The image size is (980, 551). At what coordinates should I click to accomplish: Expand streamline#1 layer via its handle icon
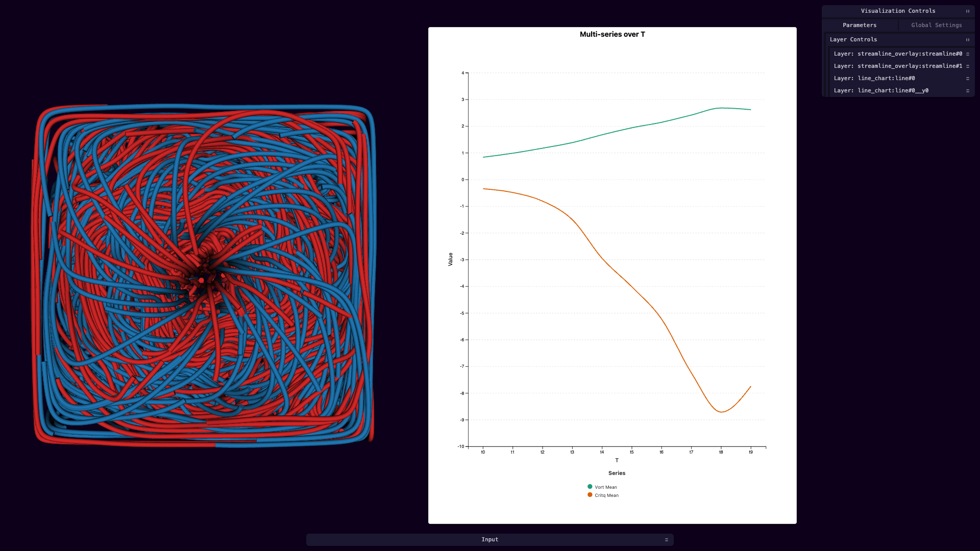pos(967,66)
